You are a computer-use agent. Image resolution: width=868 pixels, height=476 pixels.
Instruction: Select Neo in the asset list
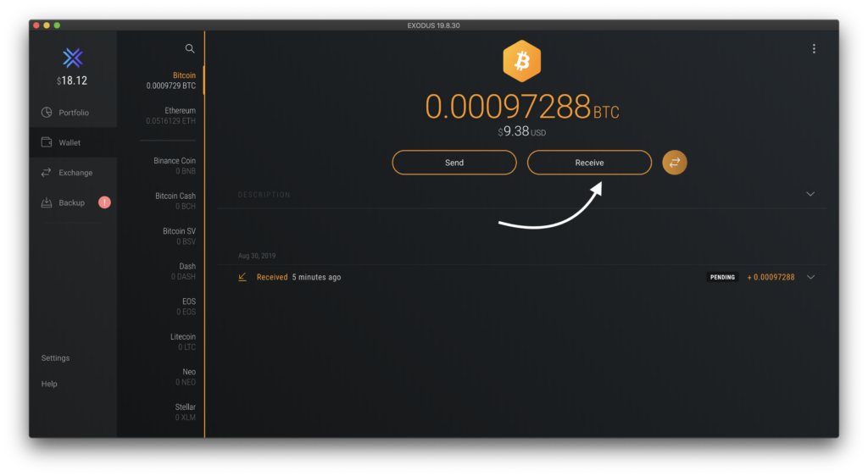click(x=186, y=377)
